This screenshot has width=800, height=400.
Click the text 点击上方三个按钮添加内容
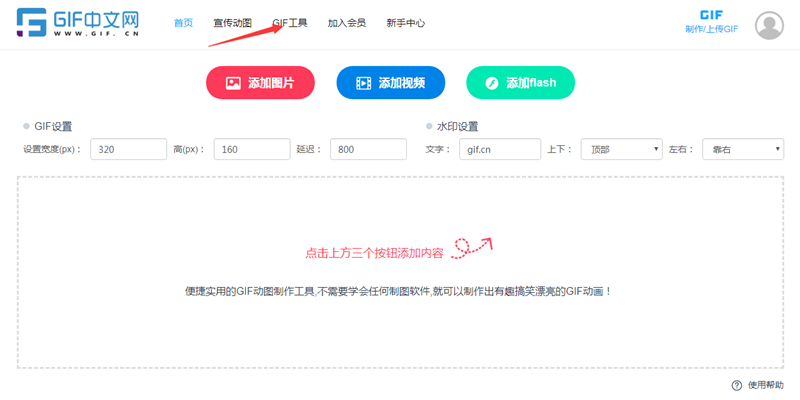pyautogui.click(x=374, y=253)
